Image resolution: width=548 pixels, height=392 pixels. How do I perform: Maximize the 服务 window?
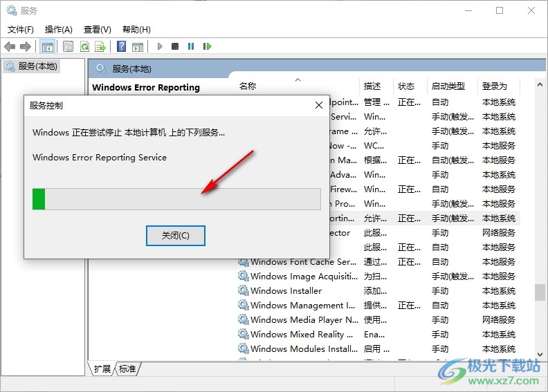click(500, 10)
